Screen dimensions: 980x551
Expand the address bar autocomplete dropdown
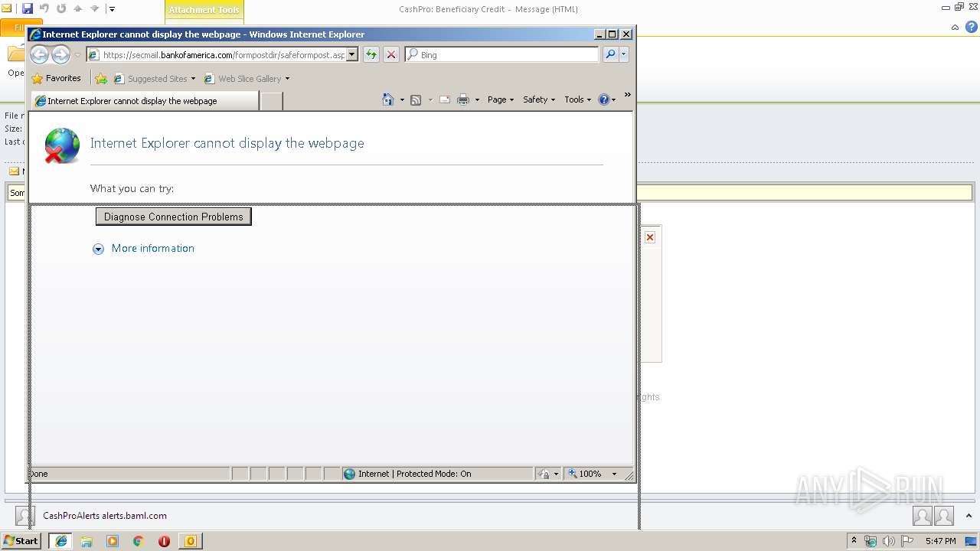pos(352,55)
